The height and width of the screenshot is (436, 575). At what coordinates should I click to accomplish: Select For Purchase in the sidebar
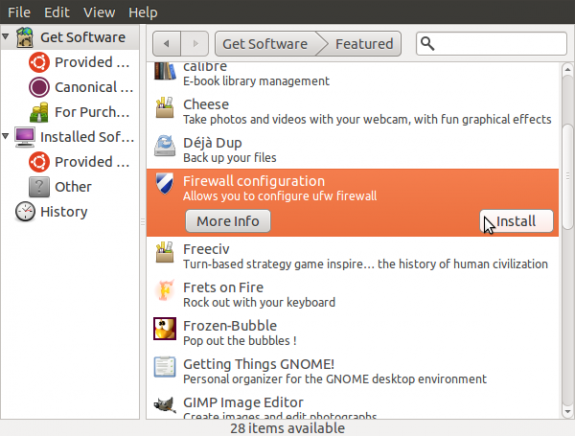(92, 112)
